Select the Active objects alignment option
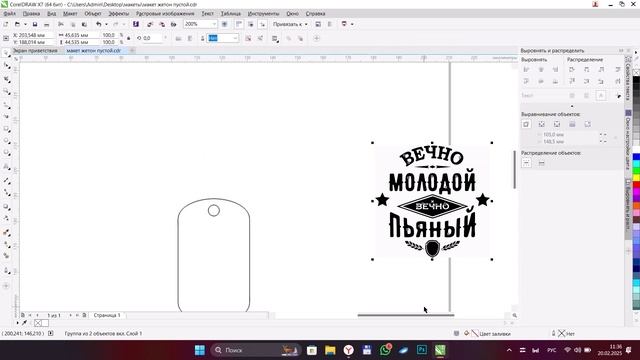This screenshot has height=360, width=640. tap(526, 124)
